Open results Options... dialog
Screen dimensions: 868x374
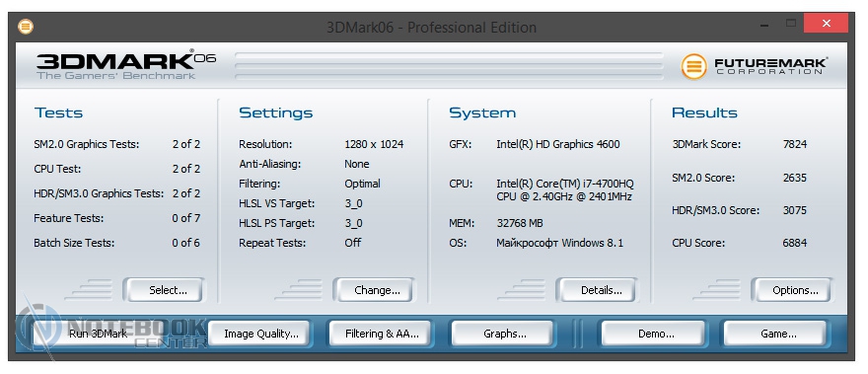click(x=792, y=290)
